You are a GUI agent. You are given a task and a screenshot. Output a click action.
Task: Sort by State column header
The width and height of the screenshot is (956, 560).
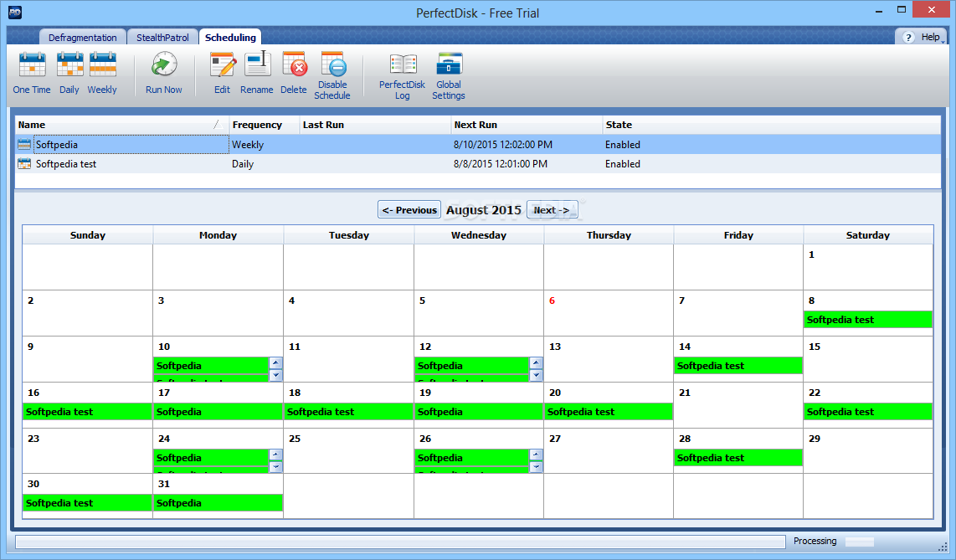pyautogui.click(x=771, y=125)
